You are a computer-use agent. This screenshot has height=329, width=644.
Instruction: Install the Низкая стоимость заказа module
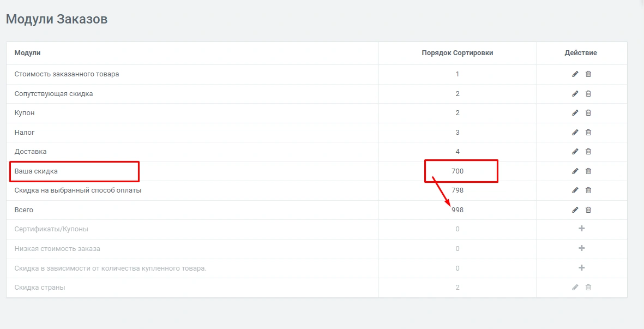click(x=581, y=249)
